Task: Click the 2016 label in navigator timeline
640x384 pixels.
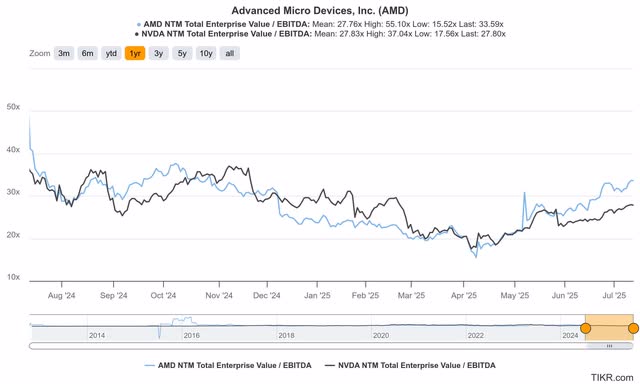Action: [x=191, y=335]
